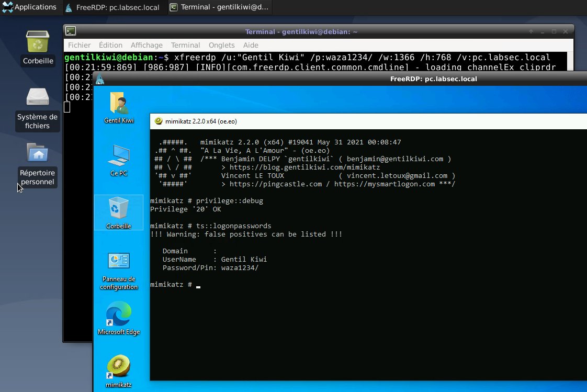Click the Password/Pin: waza1234/ line
Screen dimensions: 587x392
coord(210,267)
